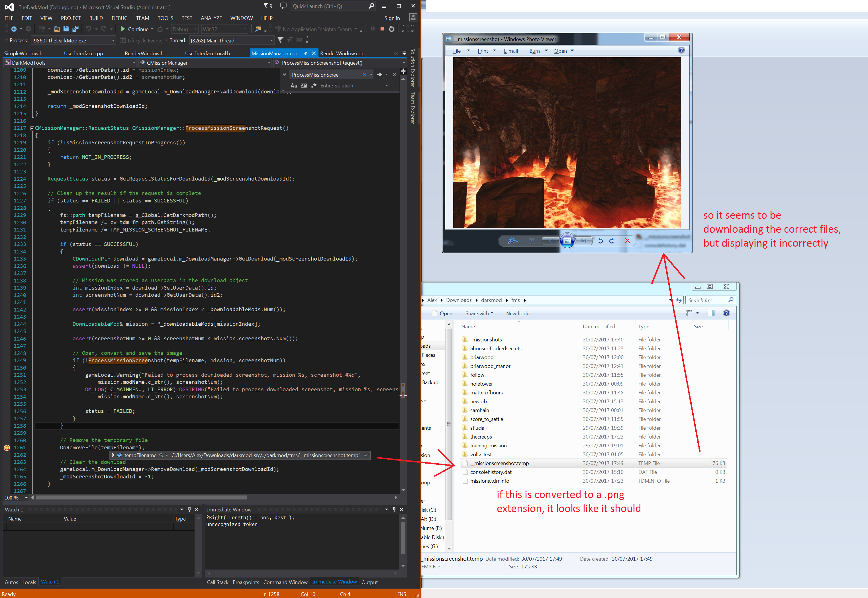This screenshot has width=868, height=598.
Task: Click E-mail in Photo Viewer toolbar
Action: coord(511,51)
